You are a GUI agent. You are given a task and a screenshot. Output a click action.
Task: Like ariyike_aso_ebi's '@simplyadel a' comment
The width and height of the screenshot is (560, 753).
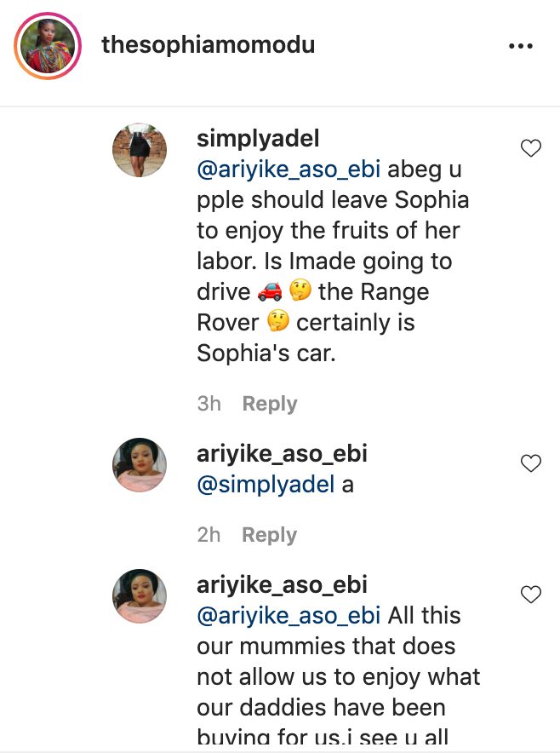pos(531,463)
